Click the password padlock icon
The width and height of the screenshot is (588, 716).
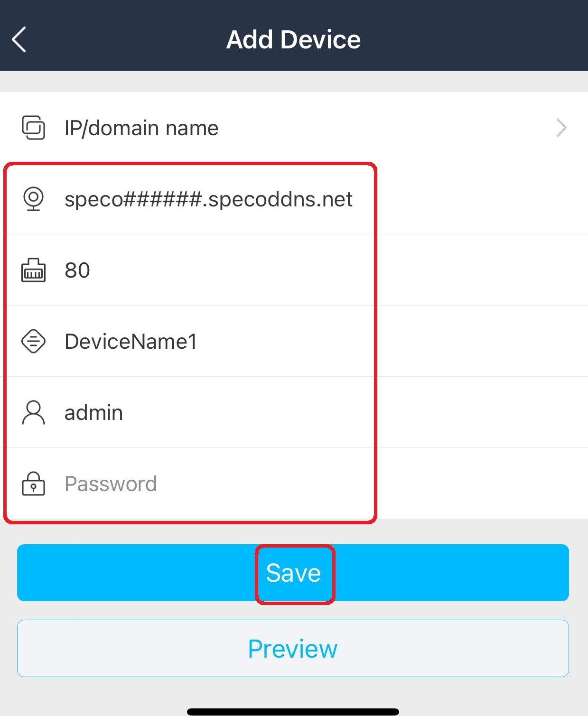tap(33, 484)
